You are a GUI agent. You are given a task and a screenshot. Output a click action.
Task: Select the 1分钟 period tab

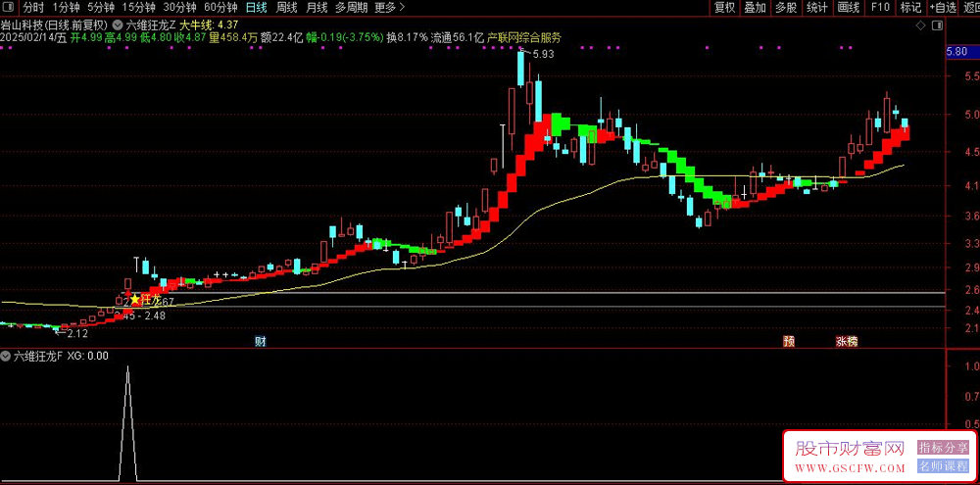[x=65, y=8]
